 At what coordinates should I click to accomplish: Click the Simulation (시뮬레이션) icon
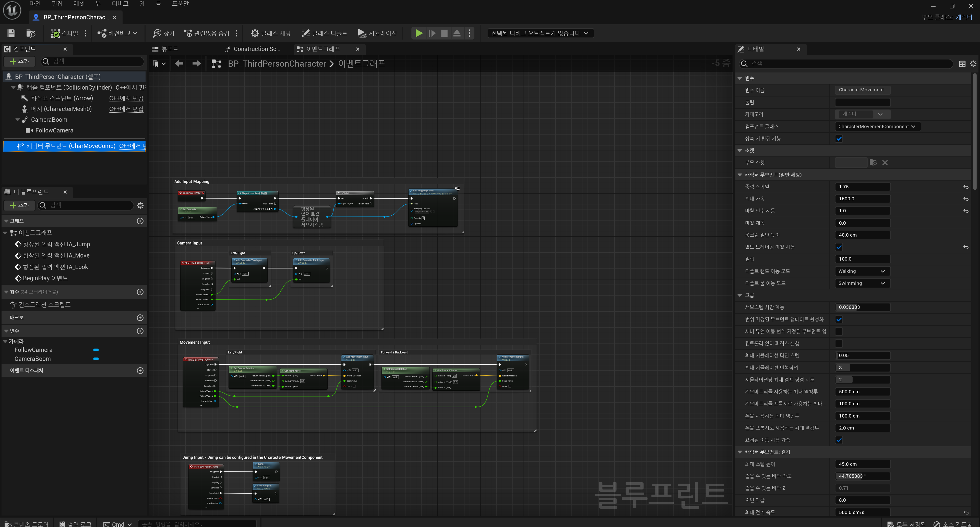pyautogui.click(x=362, y=33)
